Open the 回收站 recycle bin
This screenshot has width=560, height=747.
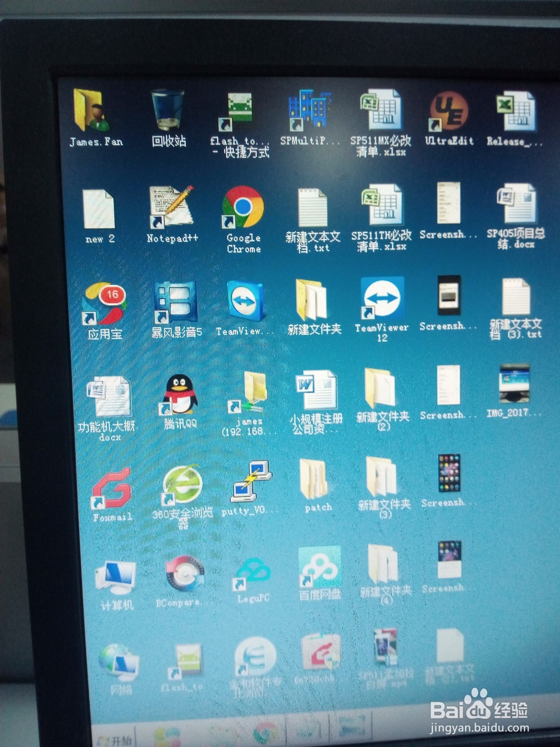click(168, 119)
